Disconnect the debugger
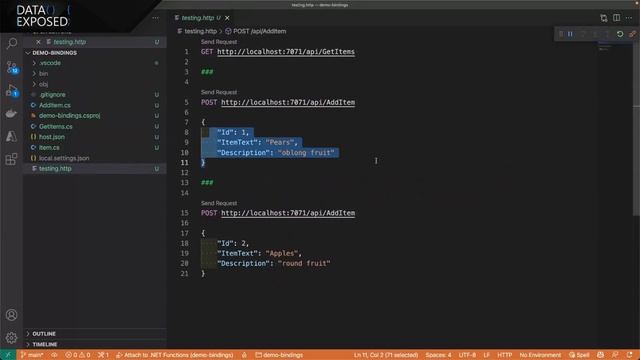 pyautogui.click(x=632, y=34)
